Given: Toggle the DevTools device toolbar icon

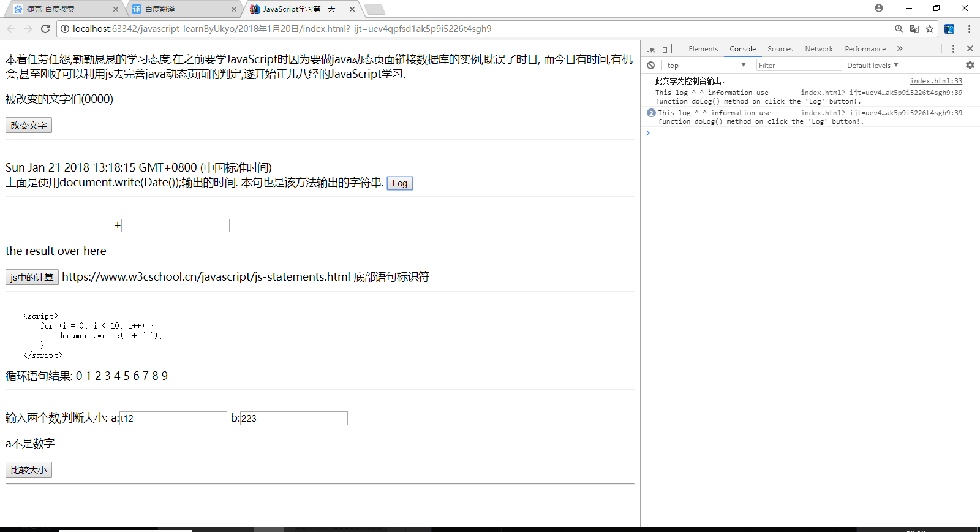Looking at the screenshot, I should 667,48.
